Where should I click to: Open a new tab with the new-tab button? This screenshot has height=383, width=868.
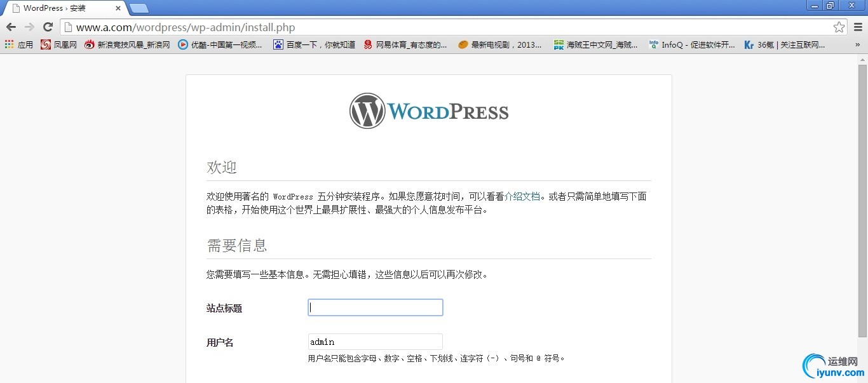[x=139, y=8]
